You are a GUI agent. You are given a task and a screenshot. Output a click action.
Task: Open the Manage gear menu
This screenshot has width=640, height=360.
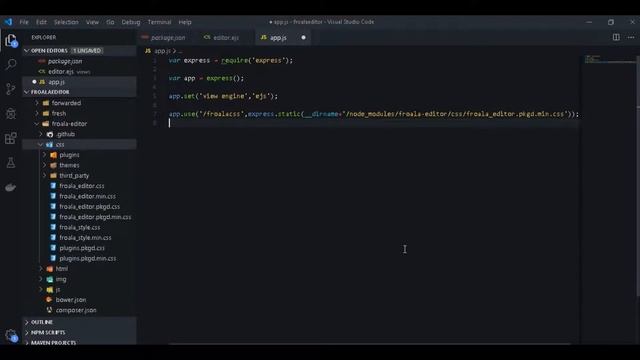coord(11,336)
